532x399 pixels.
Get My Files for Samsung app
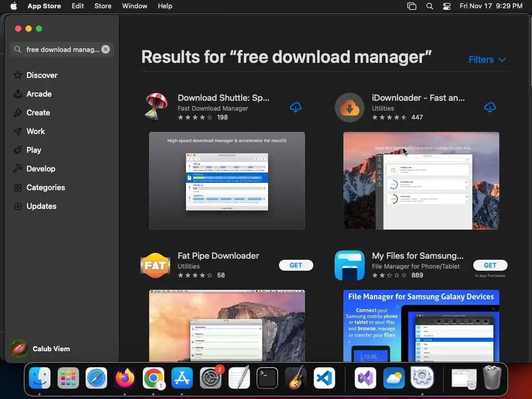(490, 265)
